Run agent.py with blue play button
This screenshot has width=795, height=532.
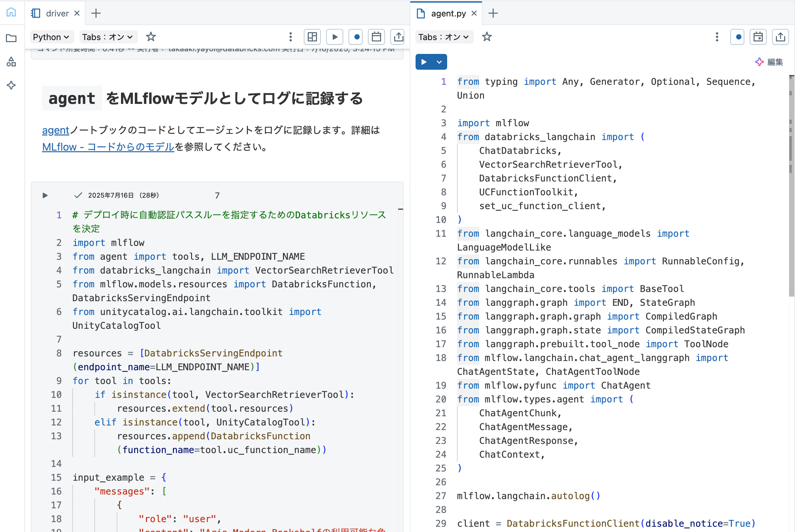click(x=423, y=62)
